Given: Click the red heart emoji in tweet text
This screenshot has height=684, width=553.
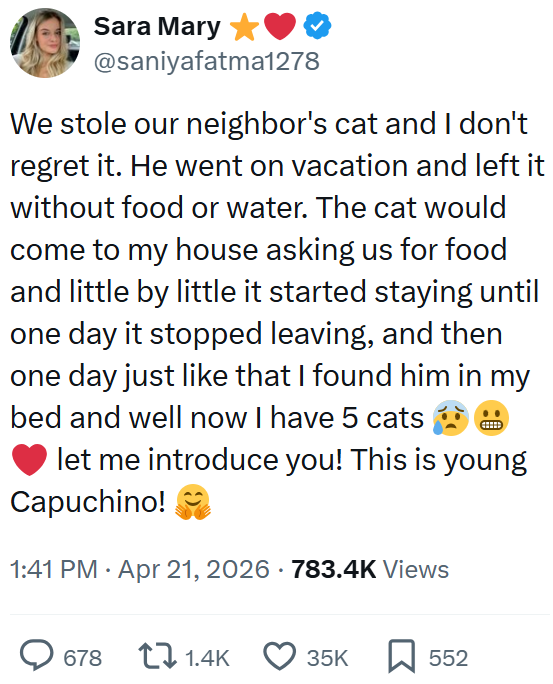Looking at the screenshot, I should coord(29,460).
